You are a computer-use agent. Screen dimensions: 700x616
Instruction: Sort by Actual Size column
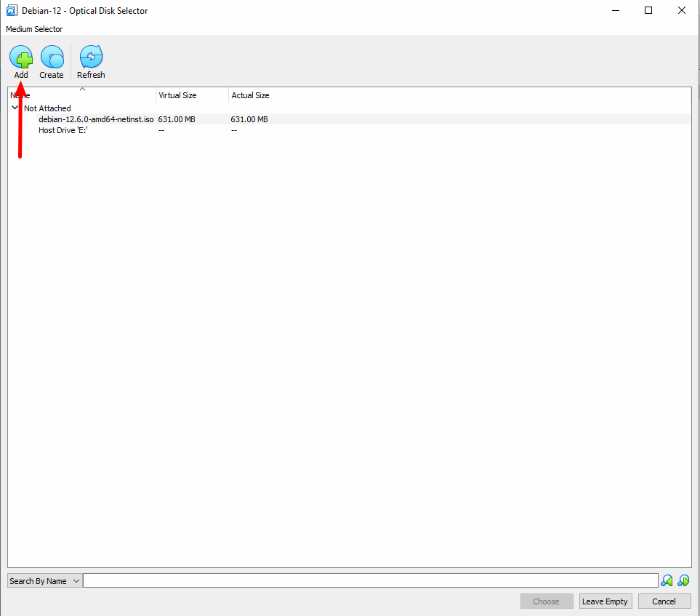coord(250,95)
